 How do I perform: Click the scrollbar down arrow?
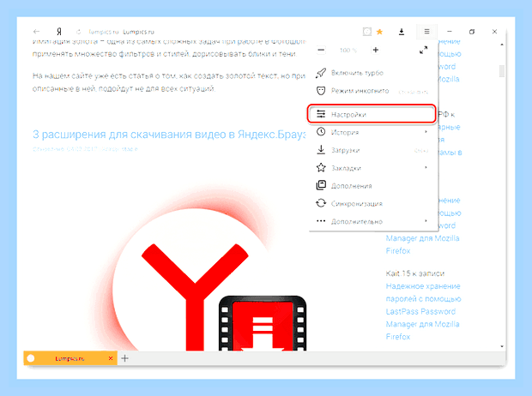coord(502,346)
